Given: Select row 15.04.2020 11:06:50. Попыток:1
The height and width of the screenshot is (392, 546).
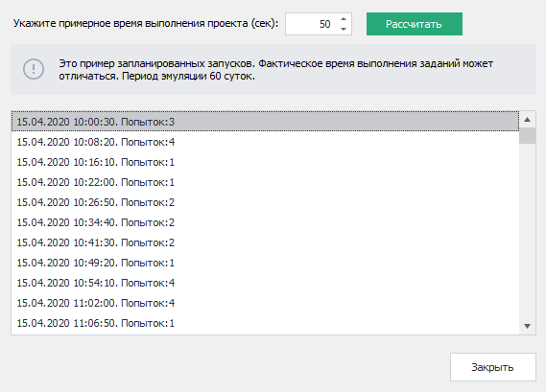Looking at the screenshot, I should (x=265, y=324).
